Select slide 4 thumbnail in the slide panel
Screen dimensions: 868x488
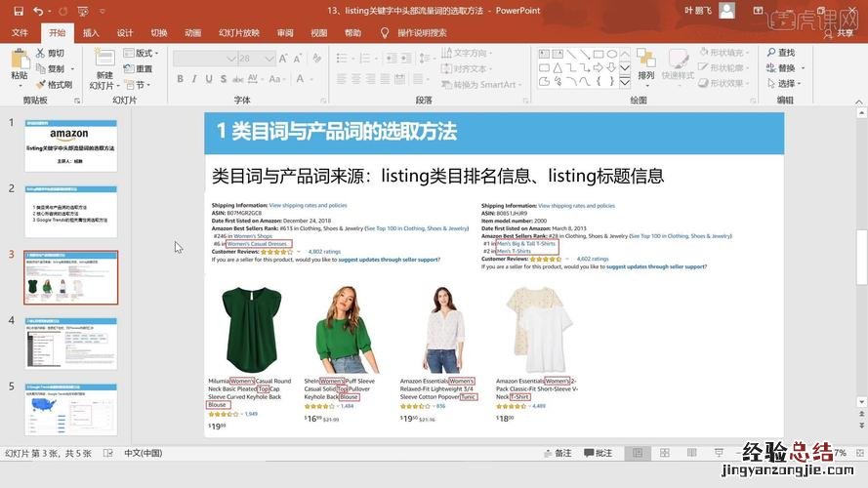(x=70, y=343)
